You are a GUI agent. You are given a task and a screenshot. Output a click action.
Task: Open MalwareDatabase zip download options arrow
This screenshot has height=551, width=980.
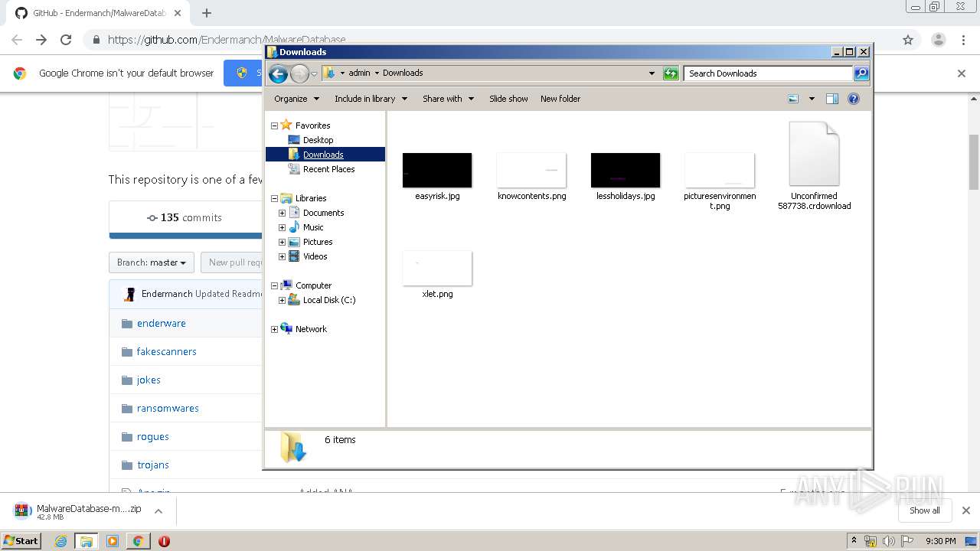[158, 510]
